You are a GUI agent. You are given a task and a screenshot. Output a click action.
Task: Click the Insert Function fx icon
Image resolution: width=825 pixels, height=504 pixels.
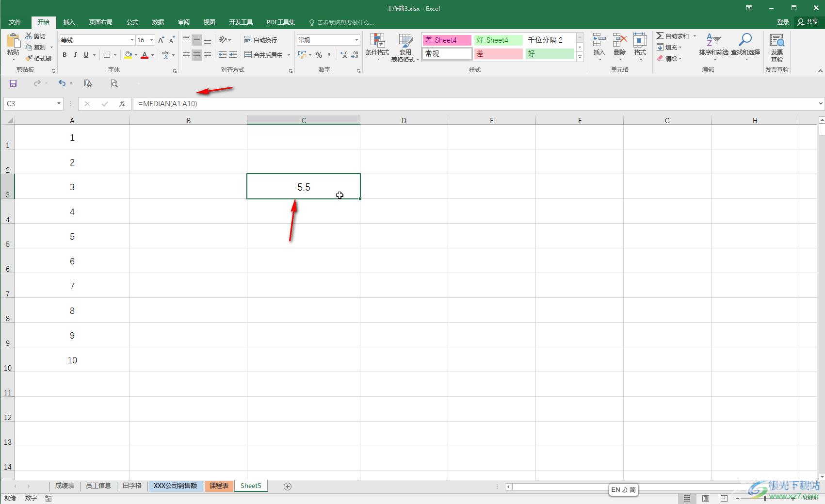click(122, 103)
